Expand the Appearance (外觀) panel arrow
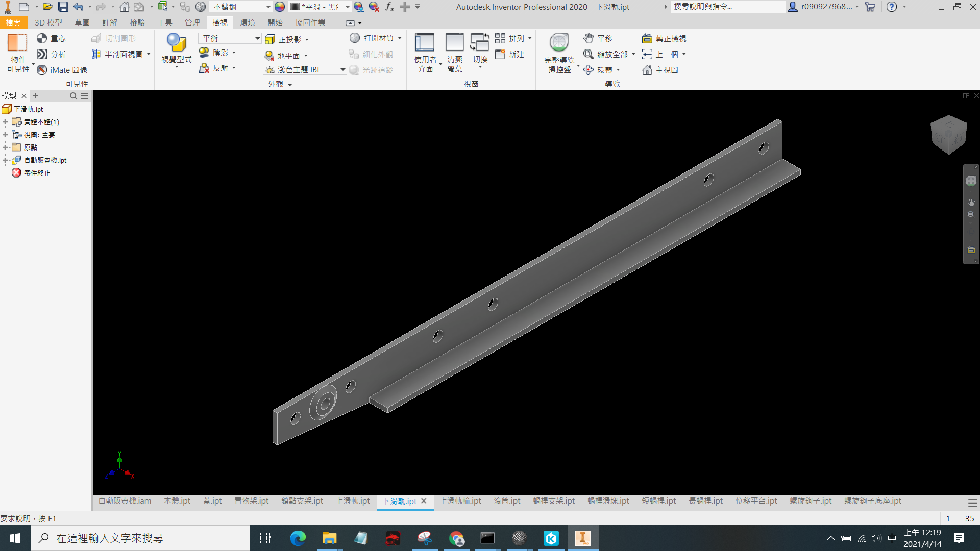The height and width of the screenshot is (551, 980). [x=290, y=85]
